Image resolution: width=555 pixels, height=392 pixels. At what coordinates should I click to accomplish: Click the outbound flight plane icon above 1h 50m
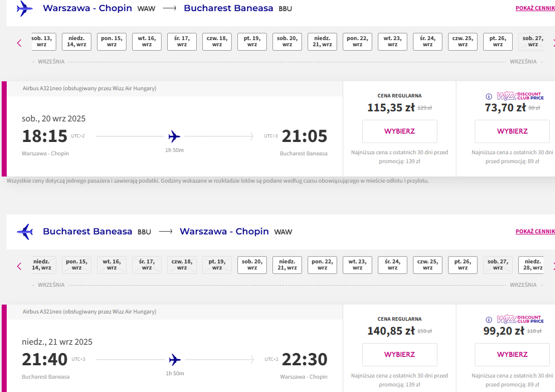pyautogui.click(x=174, y=136)
